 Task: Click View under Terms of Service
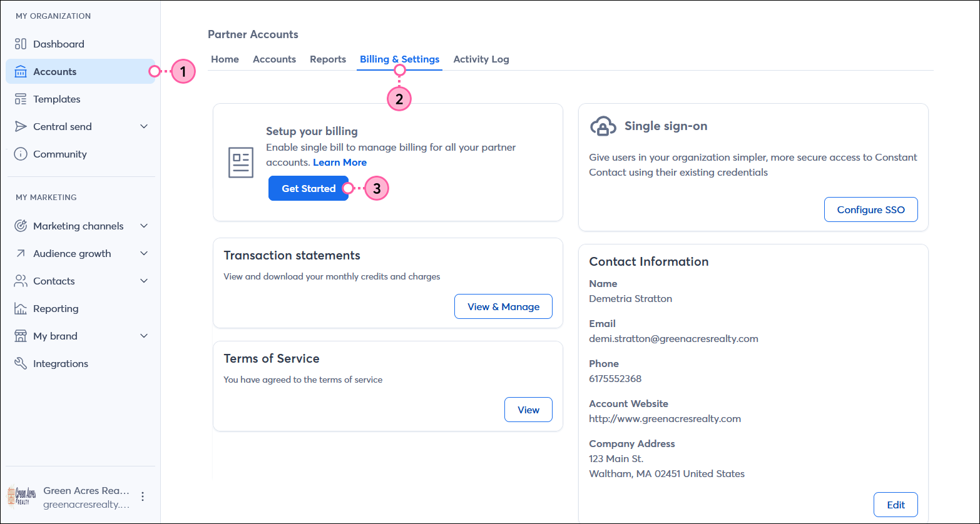(x=528, y=410)
